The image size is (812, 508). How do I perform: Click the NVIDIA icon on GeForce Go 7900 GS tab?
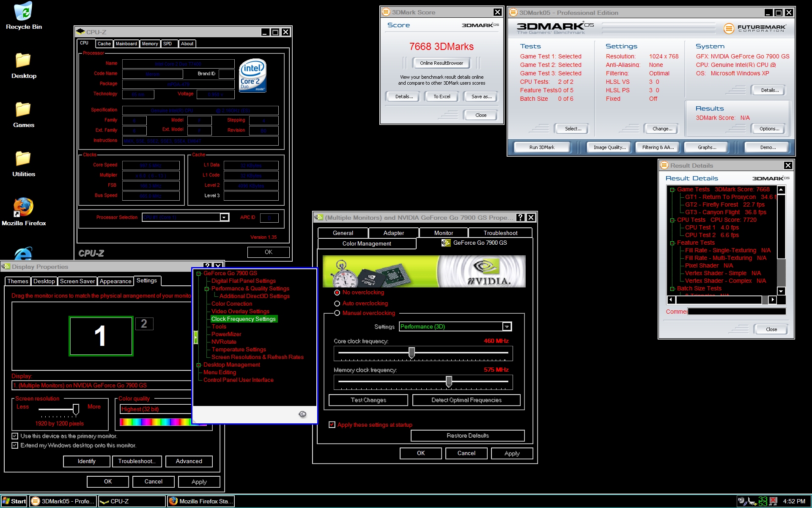(446, 243)
